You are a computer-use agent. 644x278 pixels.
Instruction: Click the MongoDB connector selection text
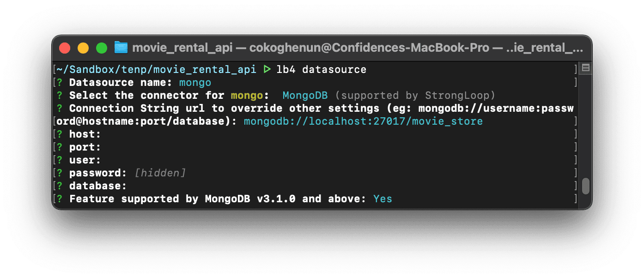coord(305,96)
